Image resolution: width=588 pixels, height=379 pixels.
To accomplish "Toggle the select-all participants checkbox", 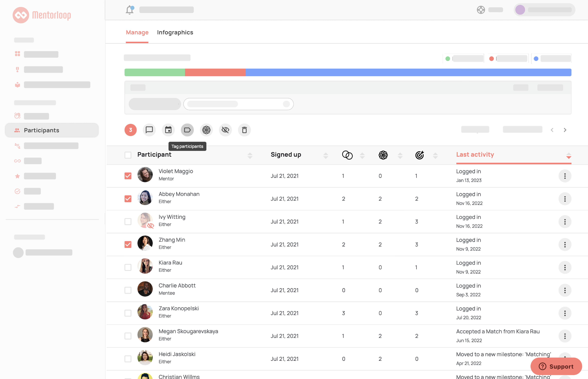I will tap(128, 155).
